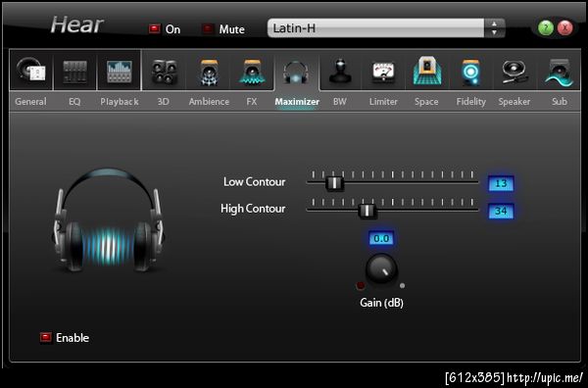This screenshot has height=388, width=588.
Task: Click the Hear logo text
Action: [76, 25]
